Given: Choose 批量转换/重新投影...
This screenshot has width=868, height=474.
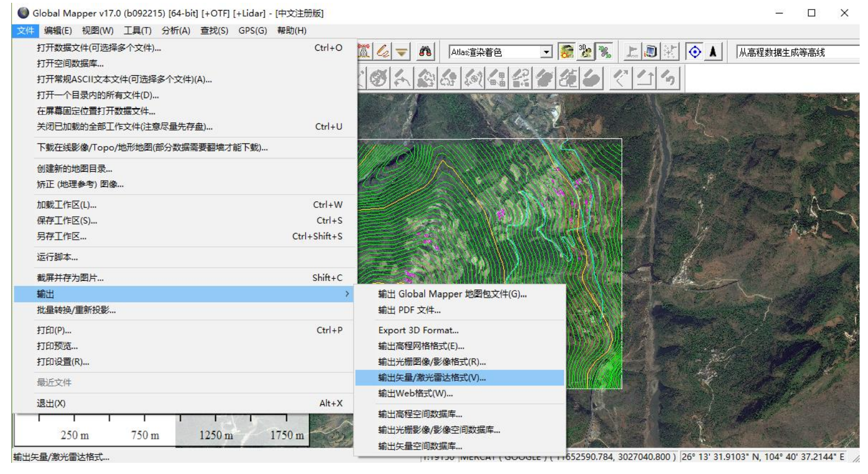Looking at the screenshot, I should click(x=184, y=310).
